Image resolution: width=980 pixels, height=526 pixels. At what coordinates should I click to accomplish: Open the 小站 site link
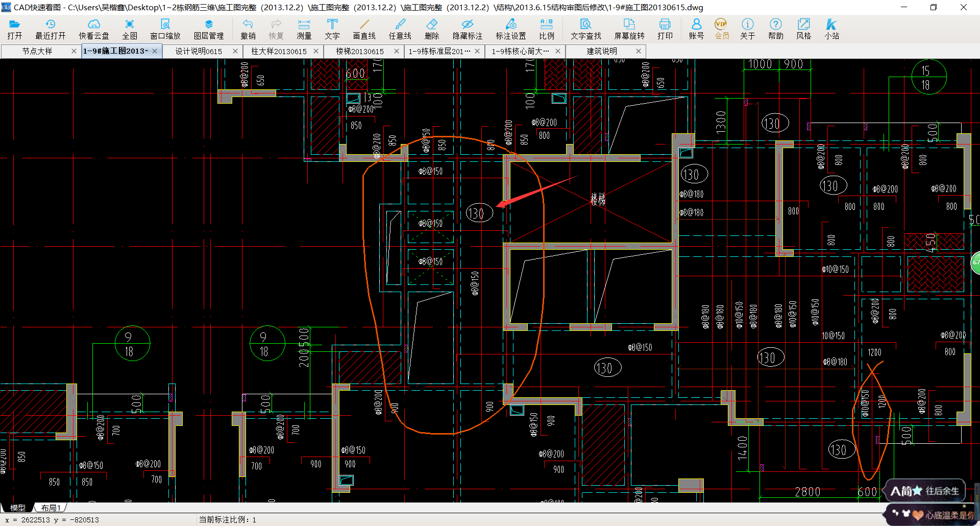click(x=832, y=29)
